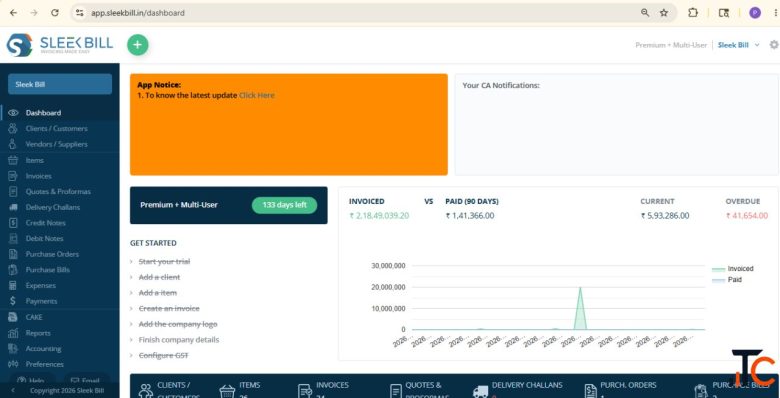Bookmark this page with the star icon
Screen dimensions: 780x398
point(664,13)
